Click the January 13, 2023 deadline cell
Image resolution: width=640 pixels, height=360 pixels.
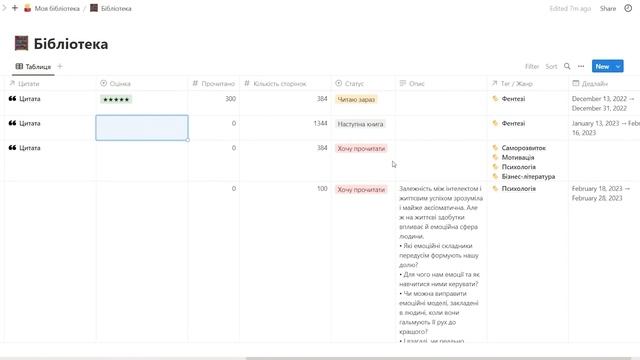point(605,128)
